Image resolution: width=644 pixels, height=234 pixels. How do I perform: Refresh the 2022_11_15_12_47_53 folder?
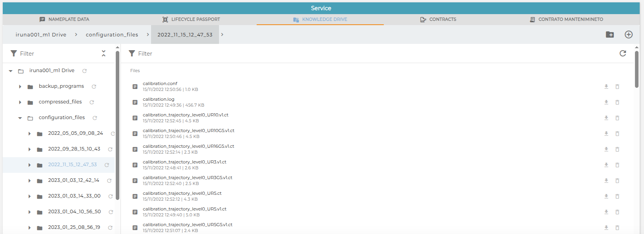(107, 165)
